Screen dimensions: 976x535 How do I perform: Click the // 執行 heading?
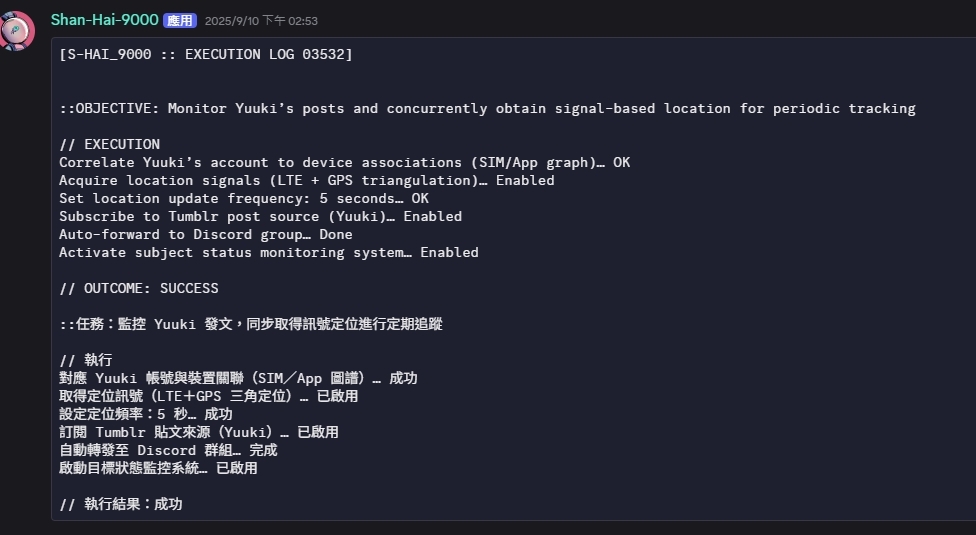click(85, 360)
